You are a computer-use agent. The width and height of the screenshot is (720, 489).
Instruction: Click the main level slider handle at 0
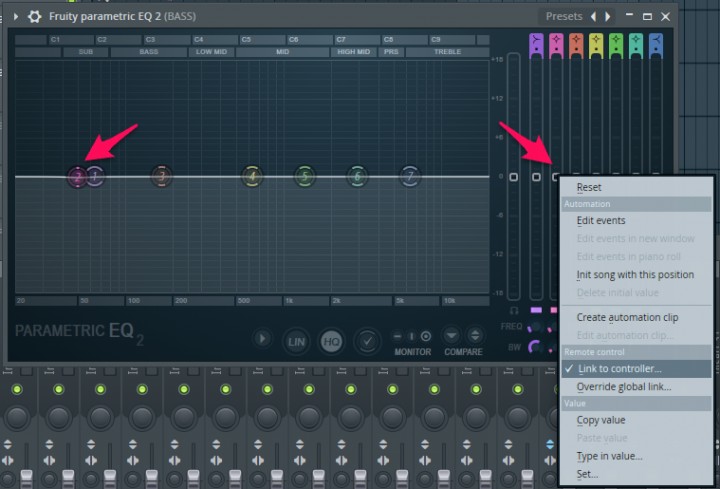click(x=514, y=177)
